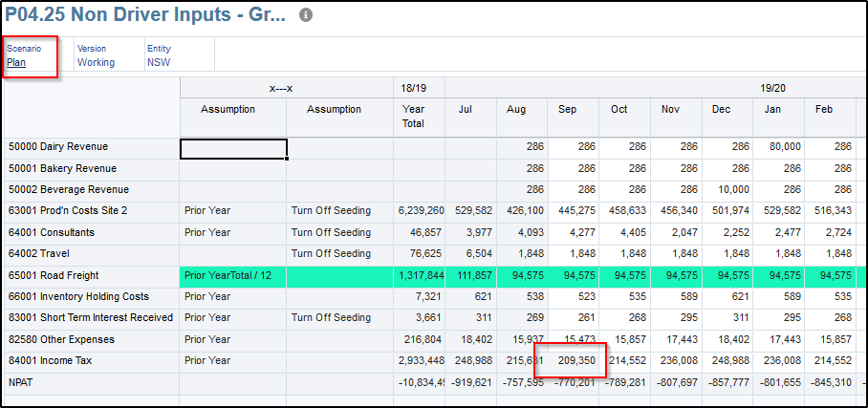Viewport: 868px width, 408px height.
Task: Select the empty Dairy Revenue assumption cell
Action: (233, 148)
